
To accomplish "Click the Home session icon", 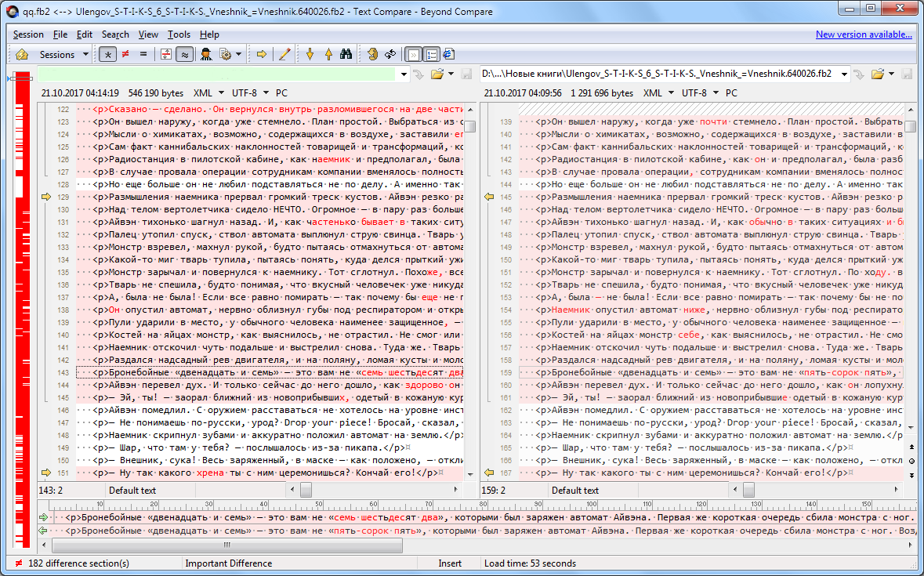I will (22, 55).
